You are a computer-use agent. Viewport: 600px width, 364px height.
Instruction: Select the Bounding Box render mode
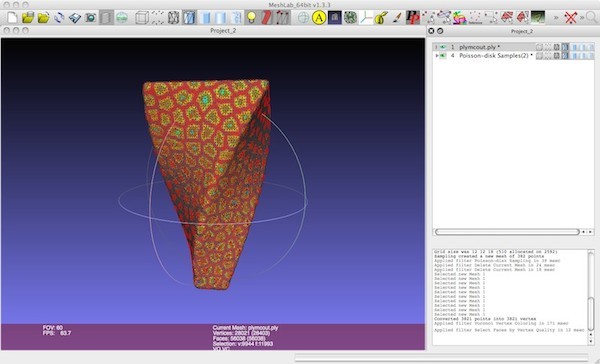[x=142, y=18]
